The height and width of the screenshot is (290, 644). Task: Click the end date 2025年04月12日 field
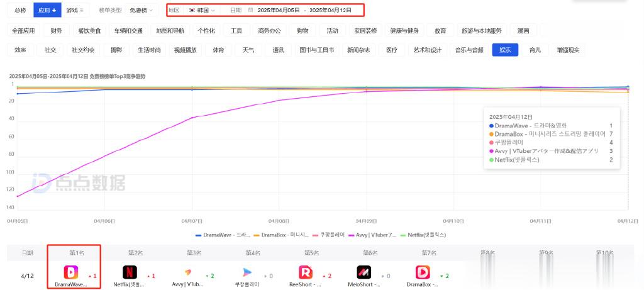330,10
